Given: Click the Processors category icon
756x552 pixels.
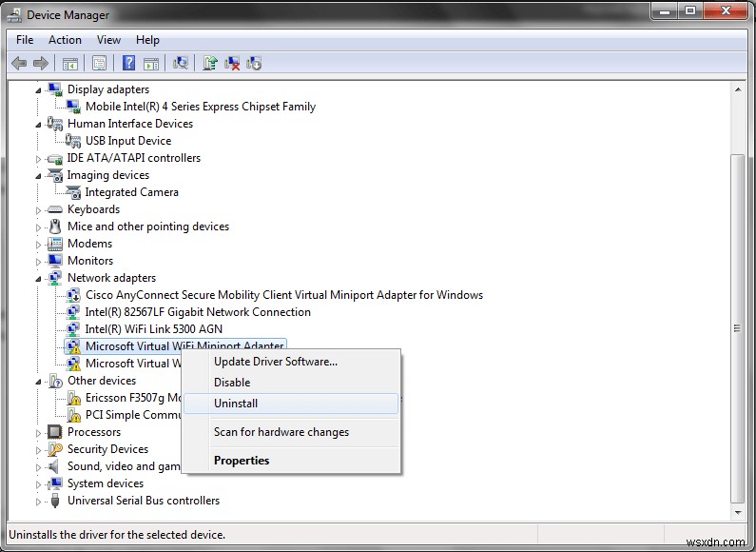Looking at the screenshot, I should point(54,432).
